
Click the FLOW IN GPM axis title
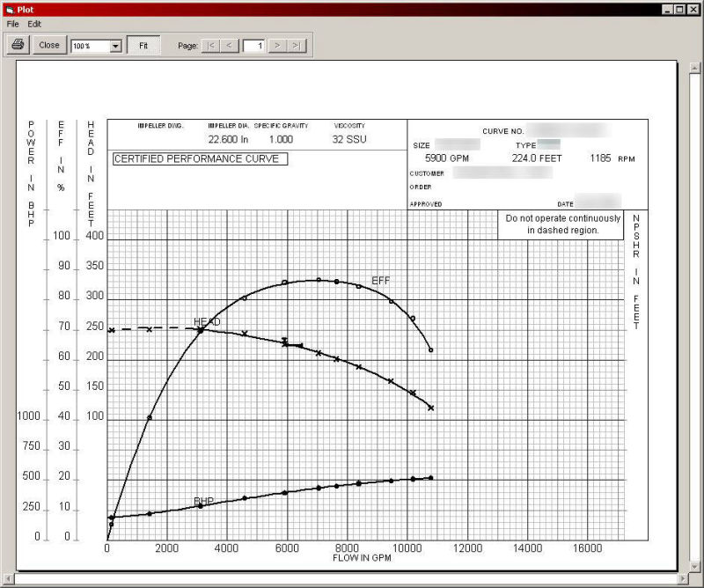(362, 558)
